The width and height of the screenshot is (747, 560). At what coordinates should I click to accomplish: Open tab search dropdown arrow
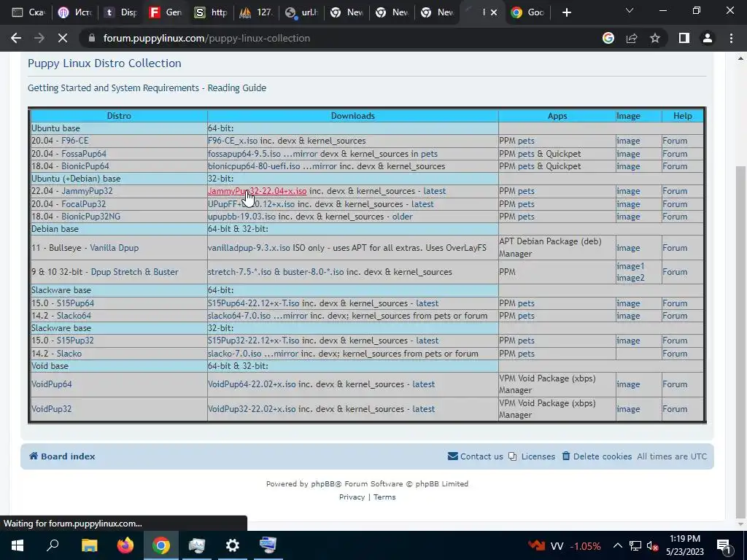[x=630, y=10]
